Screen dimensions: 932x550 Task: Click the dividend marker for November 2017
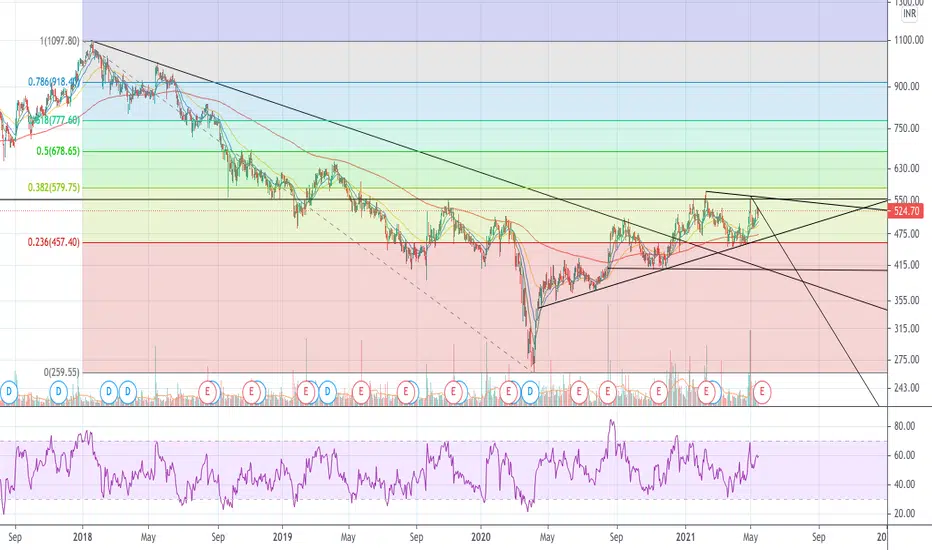pos(58,392)
